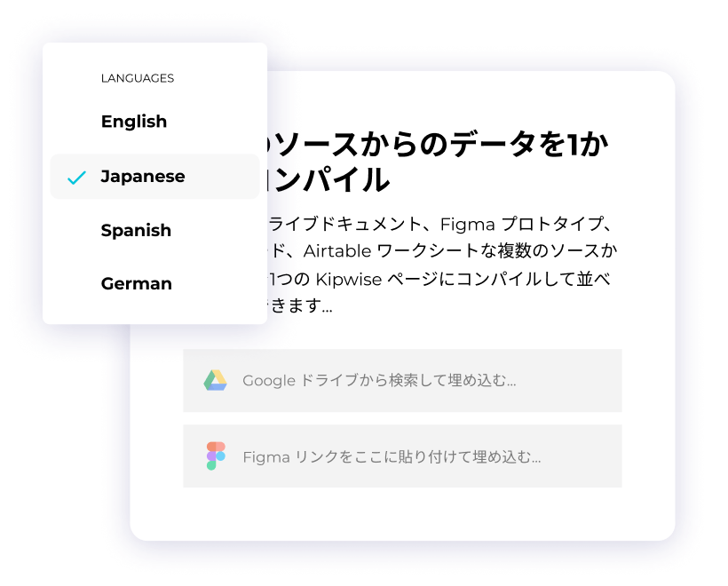This screenshot has height=586, width=728.
Task: Click the heading's second line ンパイル
Action: click(328, 180)
